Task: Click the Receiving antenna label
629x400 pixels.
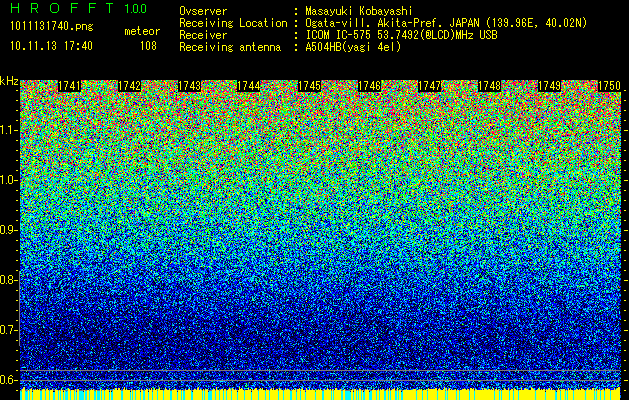Action: click(230, 47)
